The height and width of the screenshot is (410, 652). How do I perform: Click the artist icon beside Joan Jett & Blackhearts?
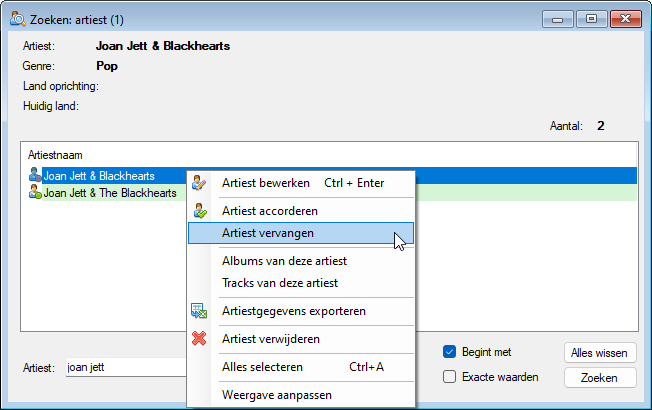tap(35, 175)
